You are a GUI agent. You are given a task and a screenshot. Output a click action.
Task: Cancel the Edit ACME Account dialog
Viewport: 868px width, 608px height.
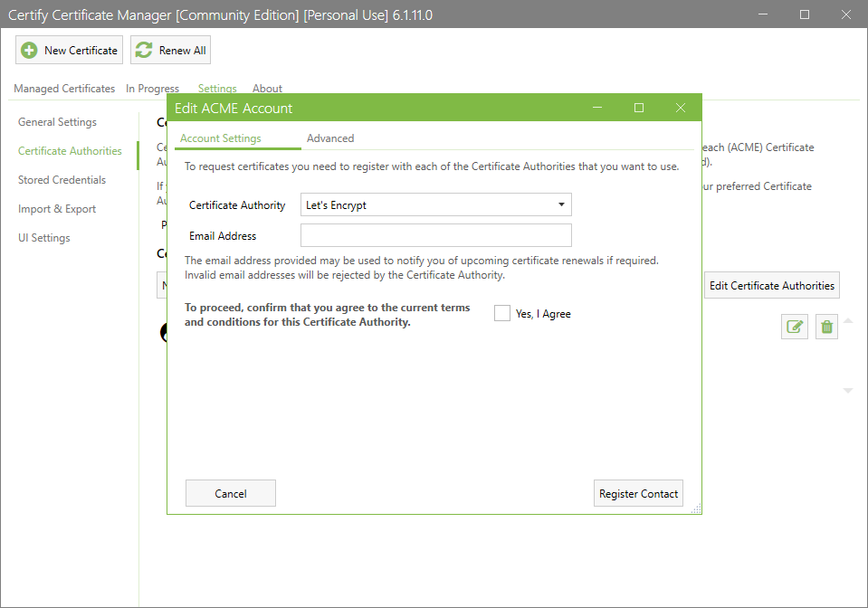230,493
